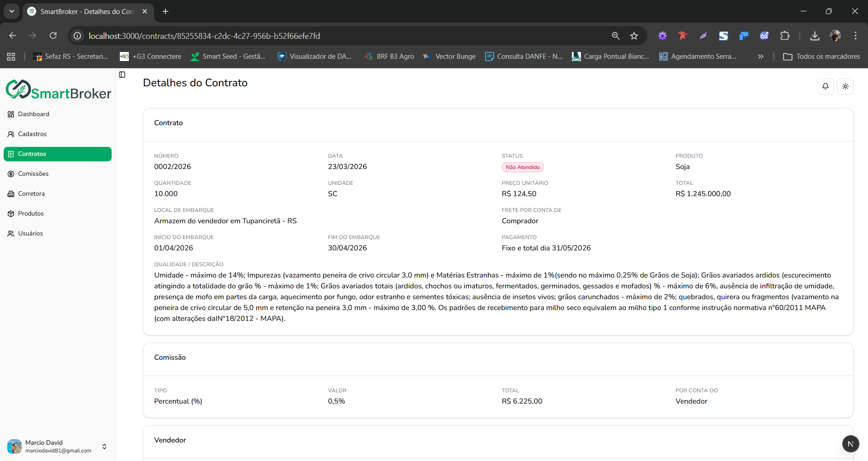Collapse the sidebar panel toggle
868x461 pixels.
pos(122,75)
